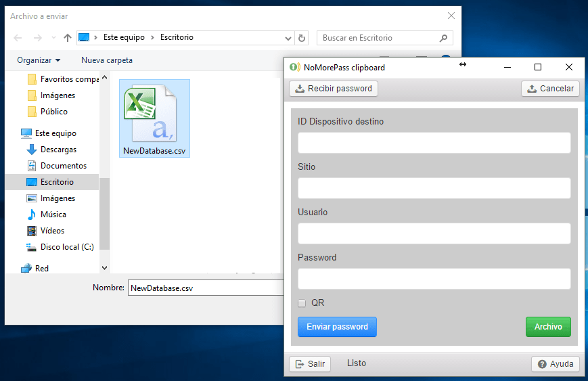The width and height of the screenshot is (588, 381).
Task: Click Este equipo in the address path
Action: (124, 37)
